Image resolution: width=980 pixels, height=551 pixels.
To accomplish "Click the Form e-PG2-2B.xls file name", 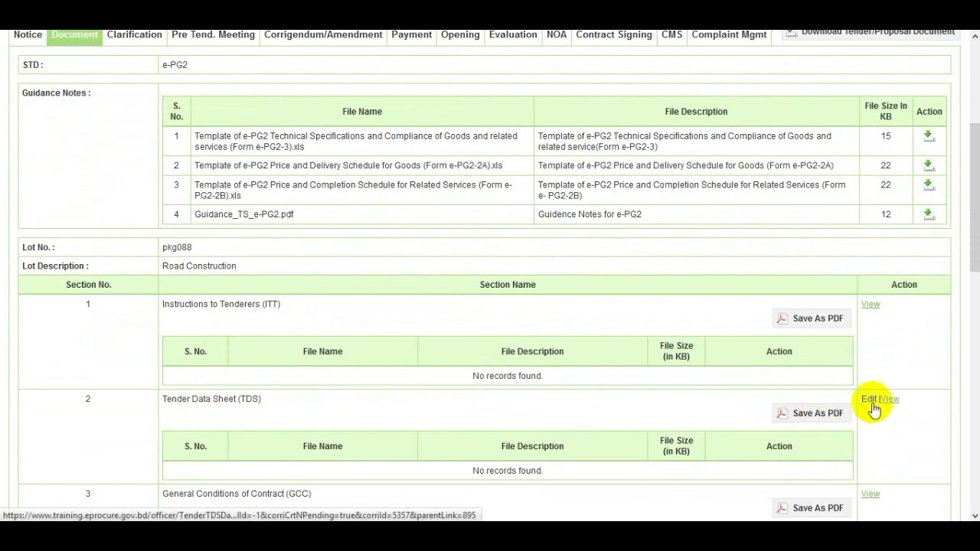I will click(353, 191).
